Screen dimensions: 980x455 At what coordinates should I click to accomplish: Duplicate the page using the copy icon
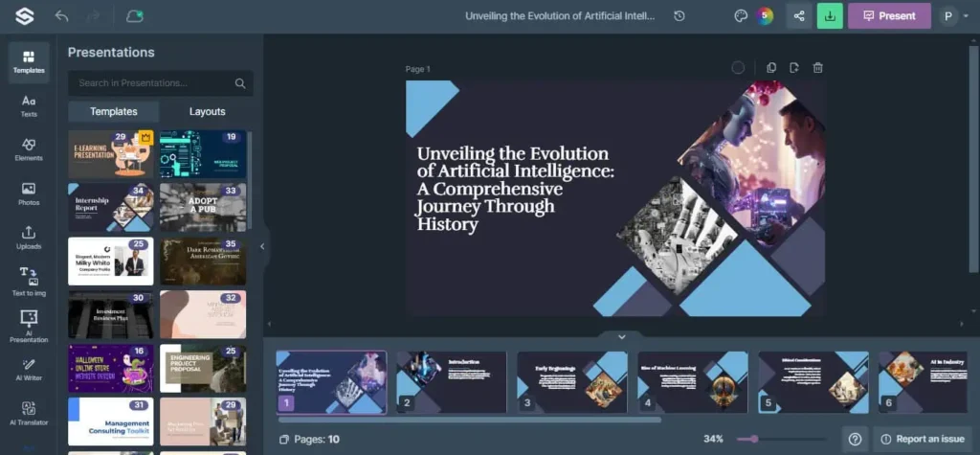[771, 68]
